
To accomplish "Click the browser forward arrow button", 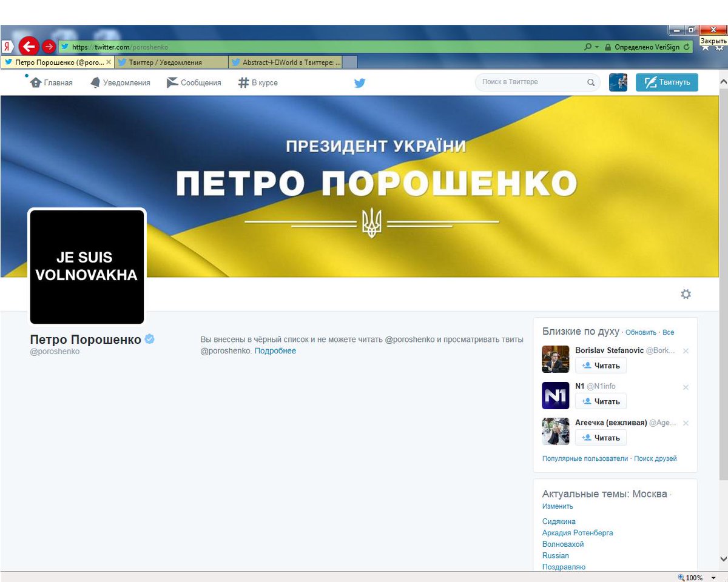I will tap(49, 47).
